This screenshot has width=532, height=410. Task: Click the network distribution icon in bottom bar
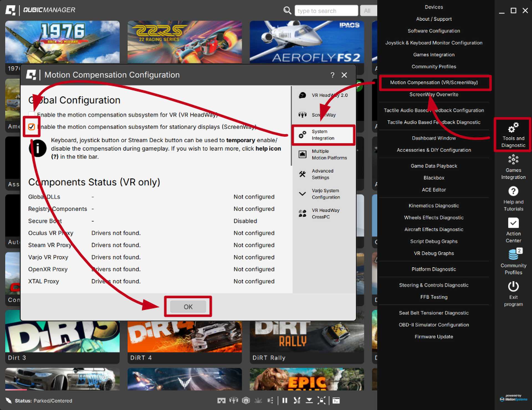(x=270, y=400)
